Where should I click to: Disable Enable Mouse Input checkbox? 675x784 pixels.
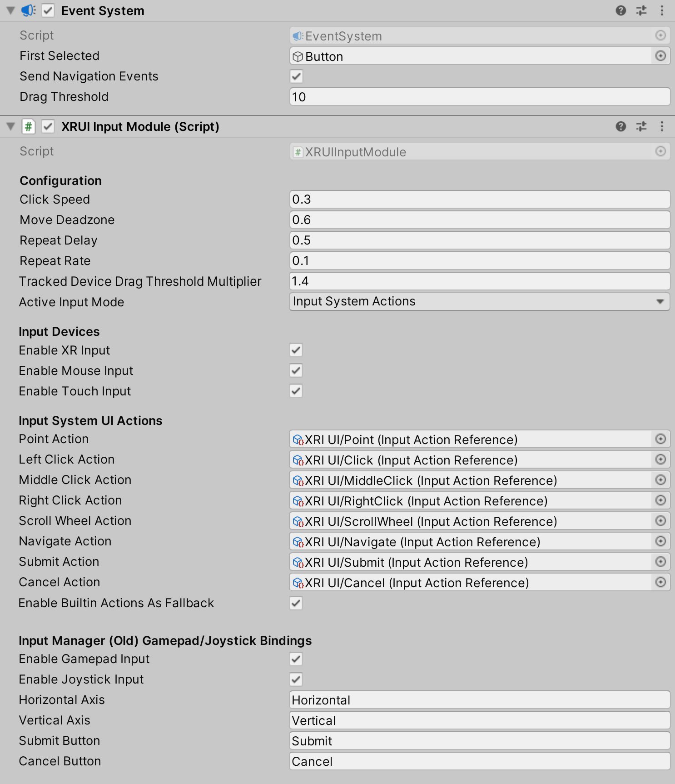pos(296,370)
